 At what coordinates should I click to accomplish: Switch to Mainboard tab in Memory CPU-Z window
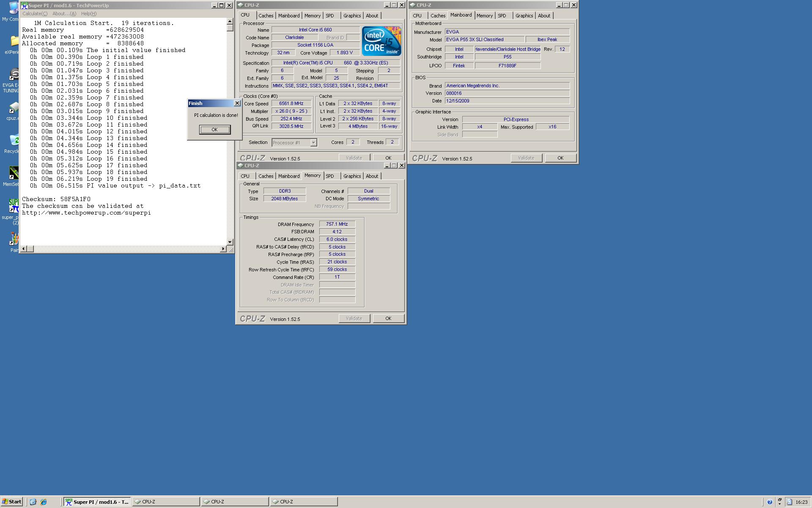(x=289, y=176)
